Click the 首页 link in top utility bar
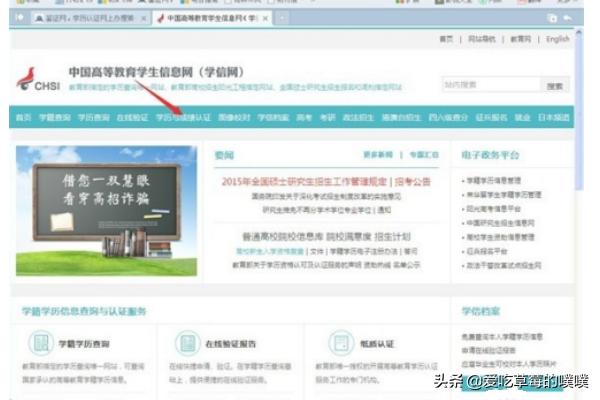Viewport: 600px width, 400px height. 446,39
